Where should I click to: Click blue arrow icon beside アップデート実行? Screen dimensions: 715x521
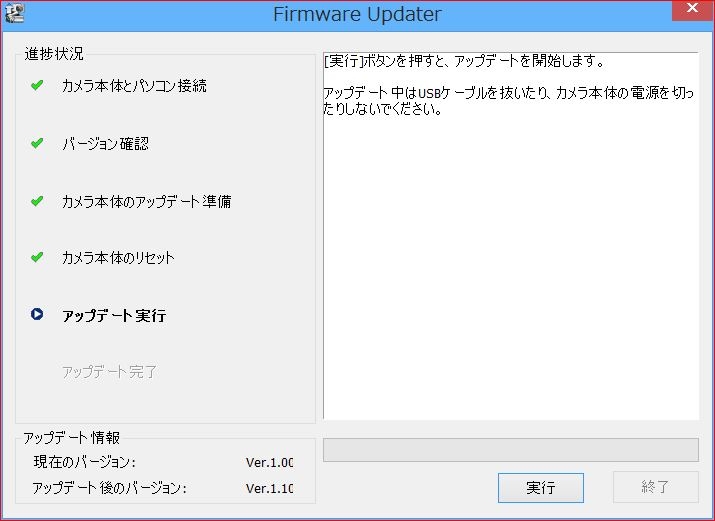point(37,315)
